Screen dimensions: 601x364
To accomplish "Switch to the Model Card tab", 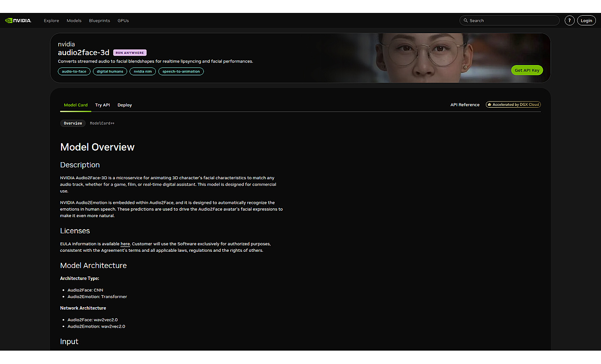I will (x=76, y=105).
